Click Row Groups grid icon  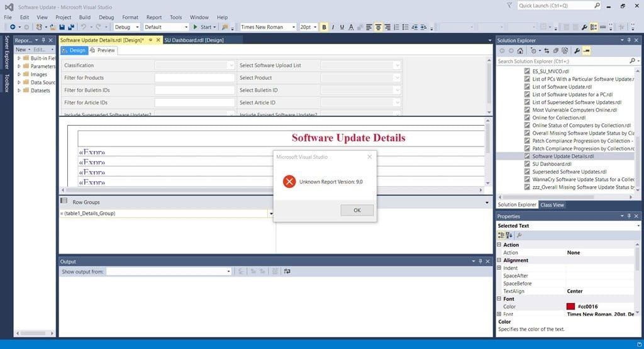[x=64, y=201]
